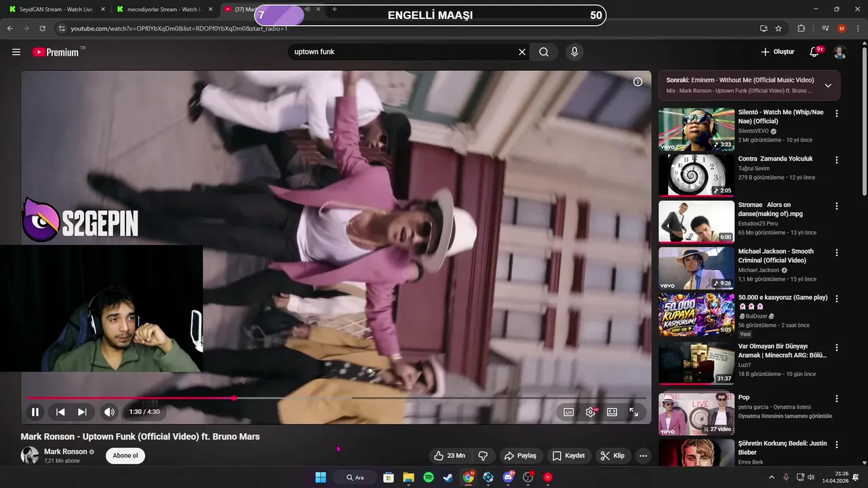Viewport: 868px width, 488px height.
Task: Go to YouTube Premium home logo
Action: [x=56, y=52]
